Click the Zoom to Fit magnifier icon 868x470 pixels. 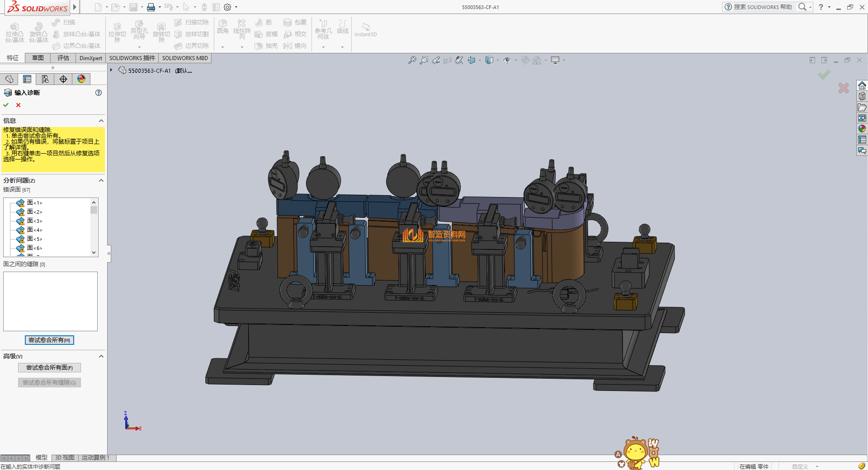[412, 60]
